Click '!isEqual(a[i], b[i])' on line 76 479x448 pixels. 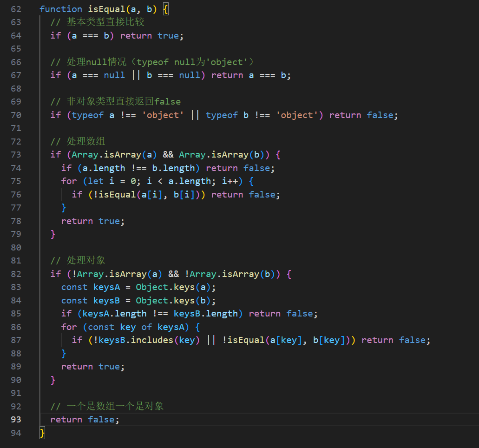coord(147,195)
